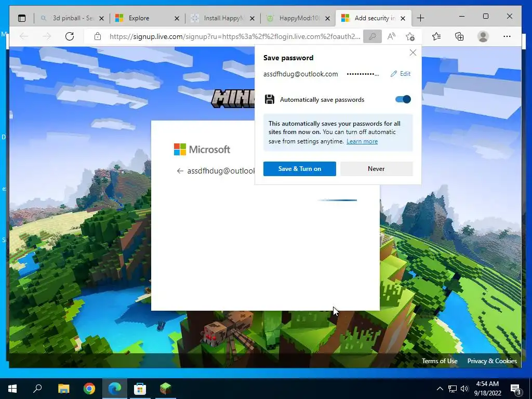Open File Explorer from taskbar

tap(63, 389)
